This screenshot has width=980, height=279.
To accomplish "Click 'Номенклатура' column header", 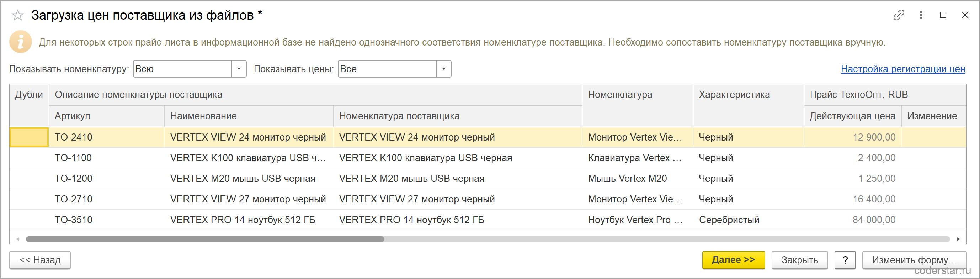I will tap(638, 105).
